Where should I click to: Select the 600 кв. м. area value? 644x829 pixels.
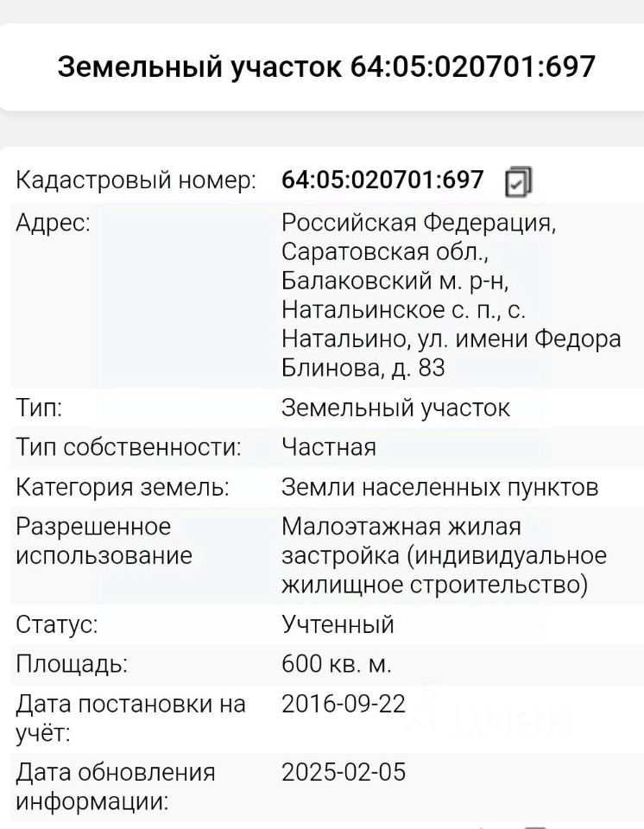pos(337,663)
